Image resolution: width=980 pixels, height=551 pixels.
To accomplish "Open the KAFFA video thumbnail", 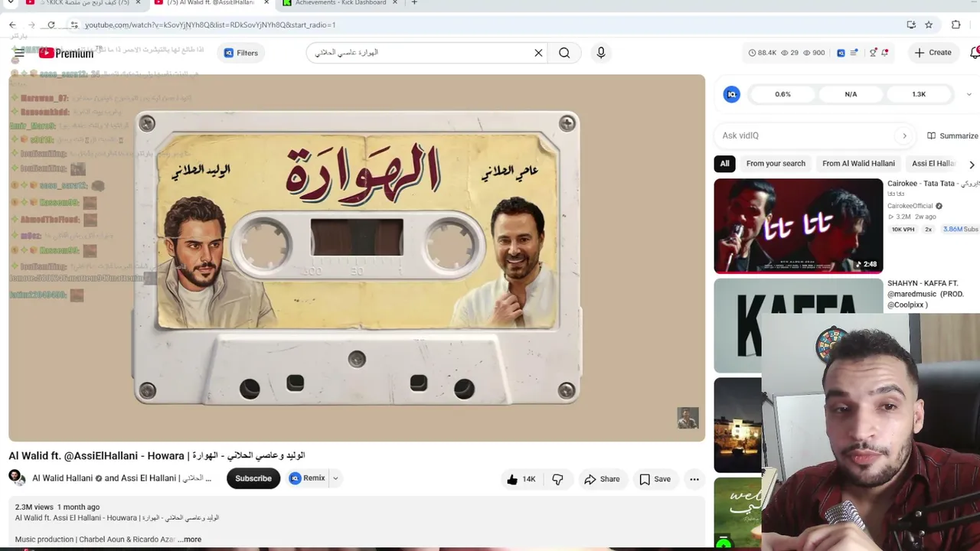I will point(799,325).
